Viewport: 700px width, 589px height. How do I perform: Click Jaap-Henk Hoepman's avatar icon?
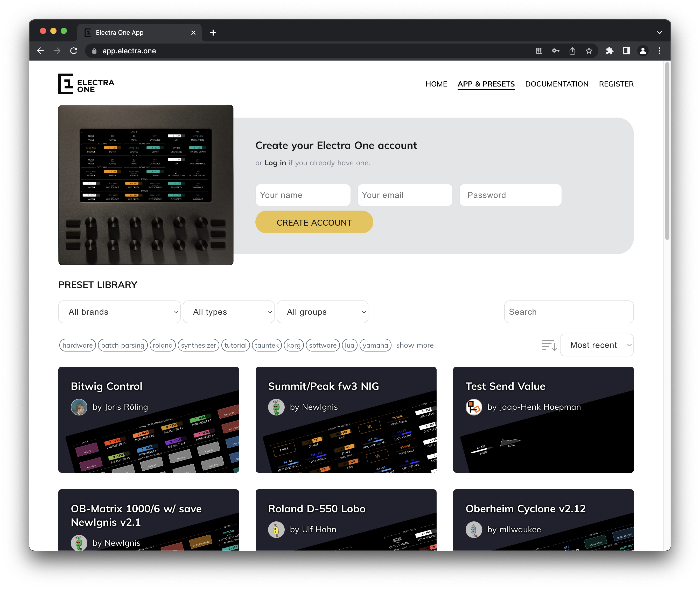(x=474, y=407)
